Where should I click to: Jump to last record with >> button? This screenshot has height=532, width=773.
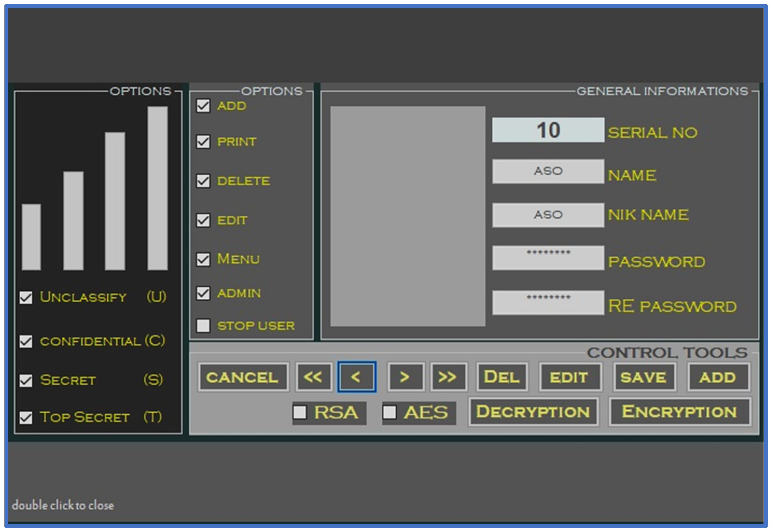(448, 377)
